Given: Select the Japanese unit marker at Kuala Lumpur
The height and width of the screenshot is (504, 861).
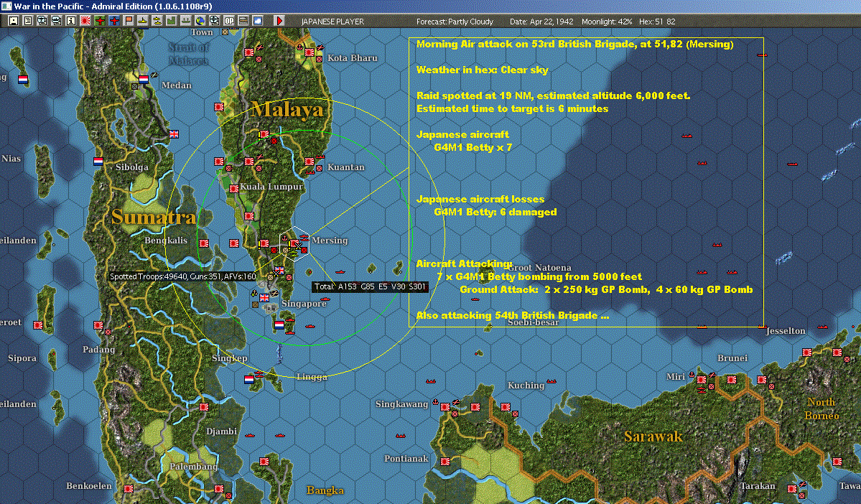Looking at the screenshot, I should point(234,188).
